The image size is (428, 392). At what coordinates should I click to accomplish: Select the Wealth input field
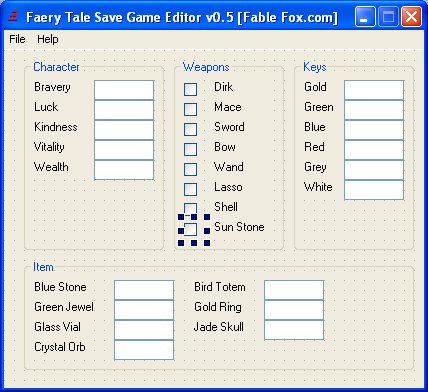124,170
